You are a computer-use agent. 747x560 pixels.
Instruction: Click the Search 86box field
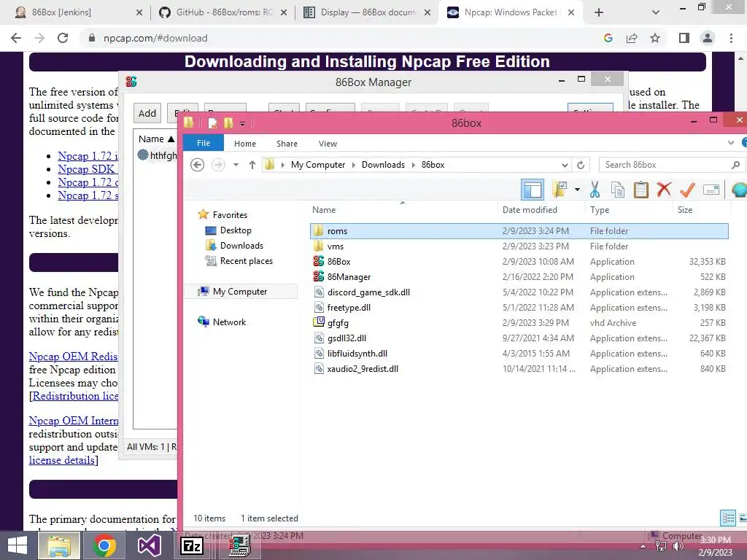672,165
